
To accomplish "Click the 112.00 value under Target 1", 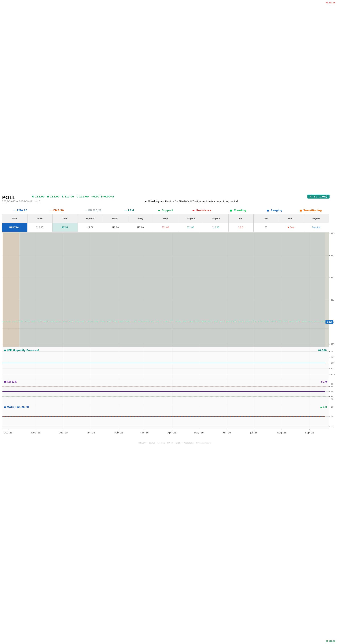I will pos(191,227).
